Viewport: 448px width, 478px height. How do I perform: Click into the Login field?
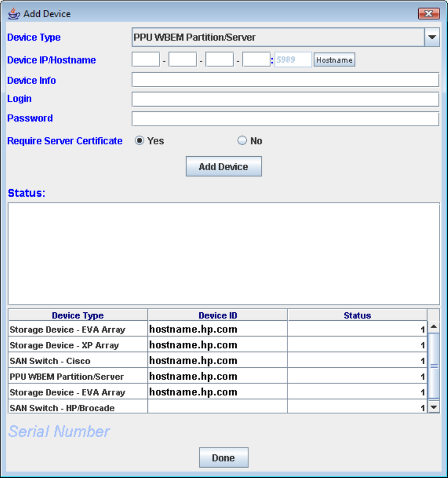click(x=285, y=99)
